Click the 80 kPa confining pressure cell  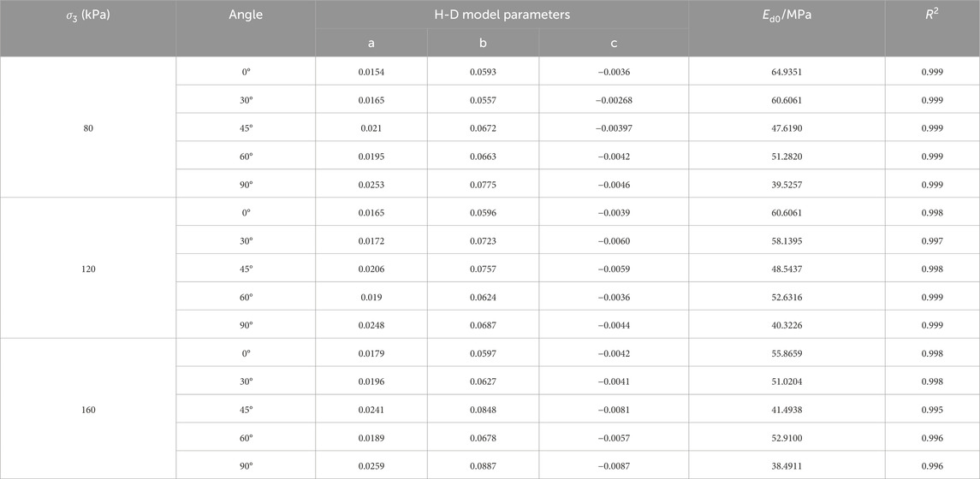(x=87, y=128)
